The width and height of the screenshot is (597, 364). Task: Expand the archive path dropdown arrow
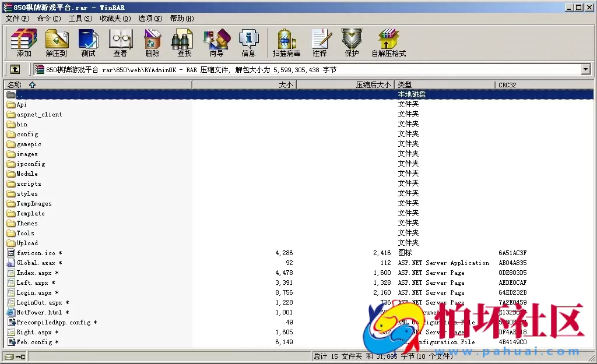pos(586,70)
